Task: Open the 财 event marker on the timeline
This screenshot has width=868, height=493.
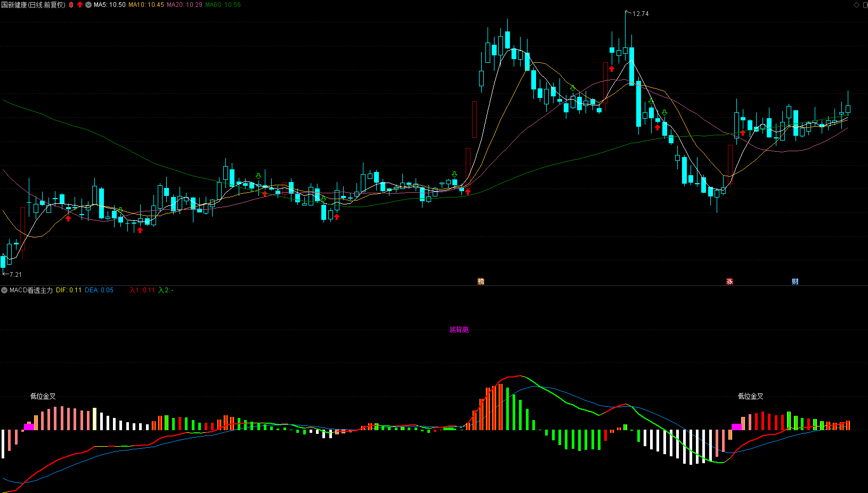Action: [795, 282]
